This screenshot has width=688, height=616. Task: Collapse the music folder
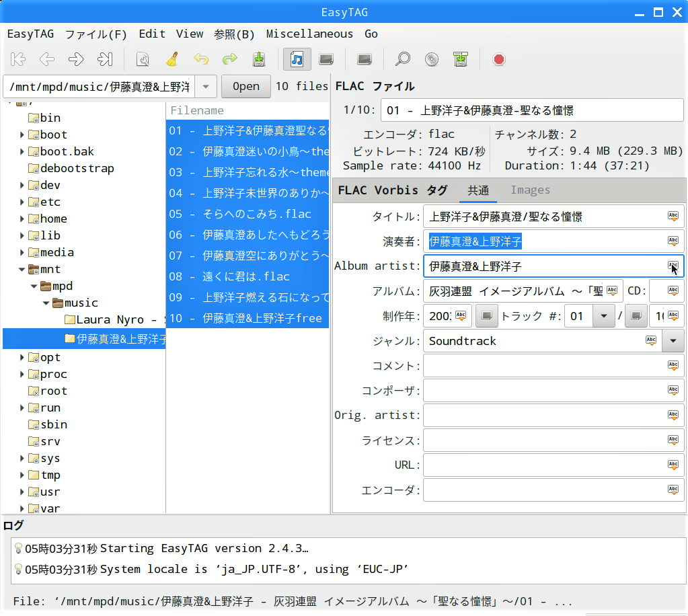pos(46,303)
